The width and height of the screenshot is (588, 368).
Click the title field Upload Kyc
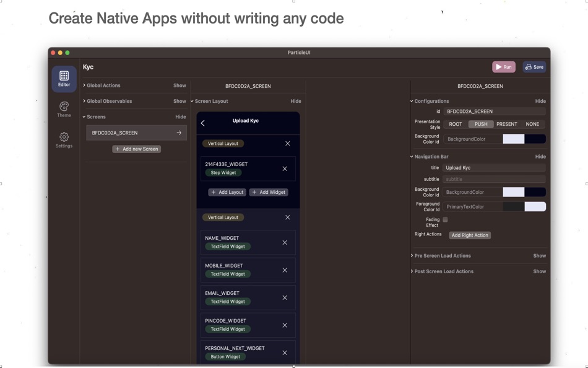pos(494,168)
